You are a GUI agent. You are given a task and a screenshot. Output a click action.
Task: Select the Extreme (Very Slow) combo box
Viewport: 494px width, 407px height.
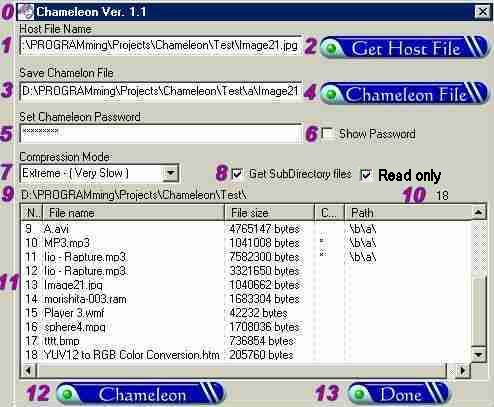[99, 173]
